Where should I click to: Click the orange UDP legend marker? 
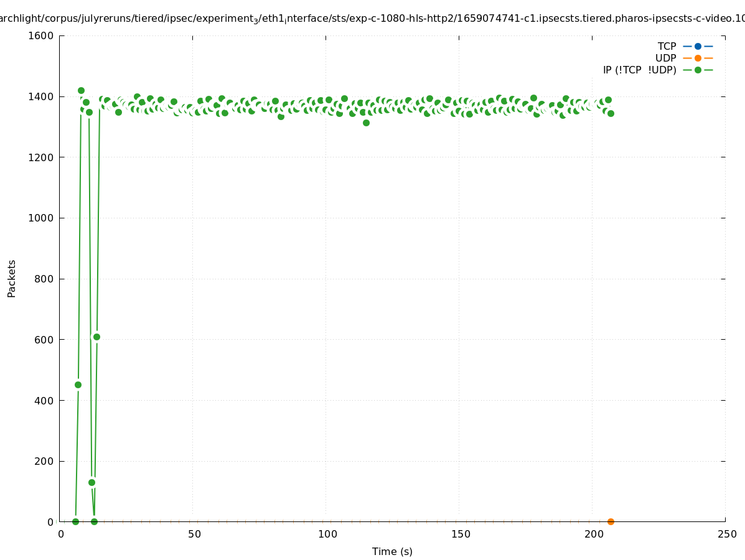pos(698,58)
